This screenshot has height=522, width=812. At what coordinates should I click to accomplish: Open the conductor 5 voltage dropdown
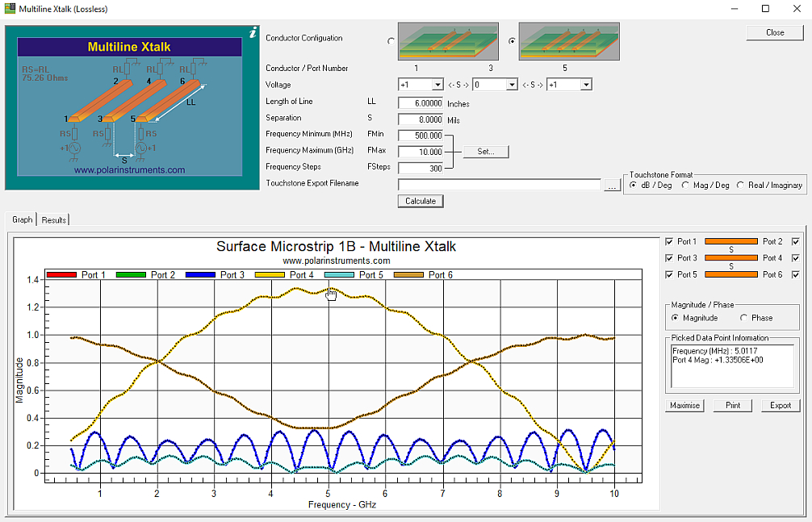tap(586, 85)
